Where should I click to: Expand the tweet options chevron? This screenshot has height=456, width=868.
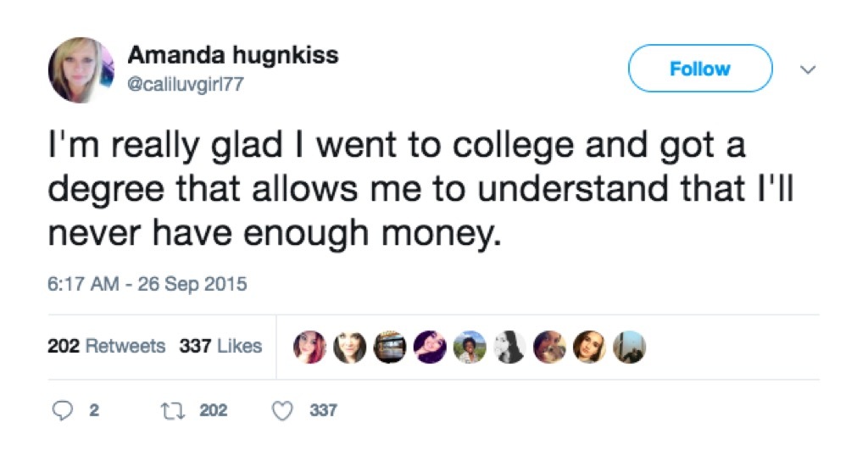(x=808, y=69)
